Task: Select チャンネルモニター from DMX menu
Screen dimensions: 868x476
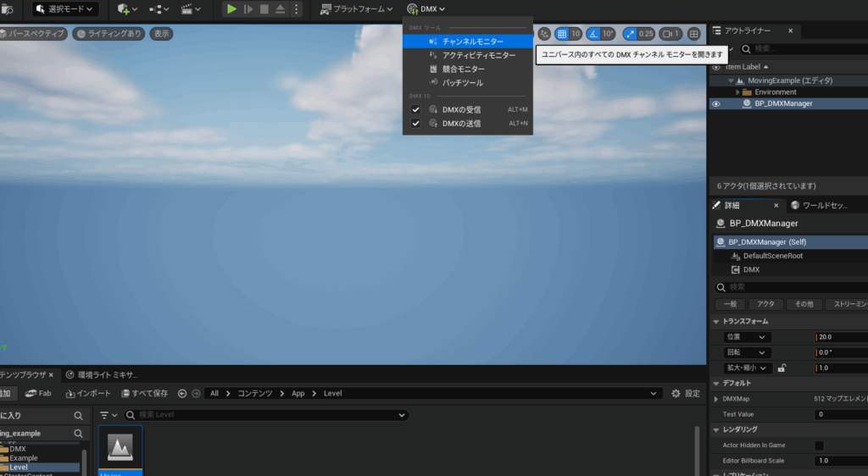Action: pos(468,42)
